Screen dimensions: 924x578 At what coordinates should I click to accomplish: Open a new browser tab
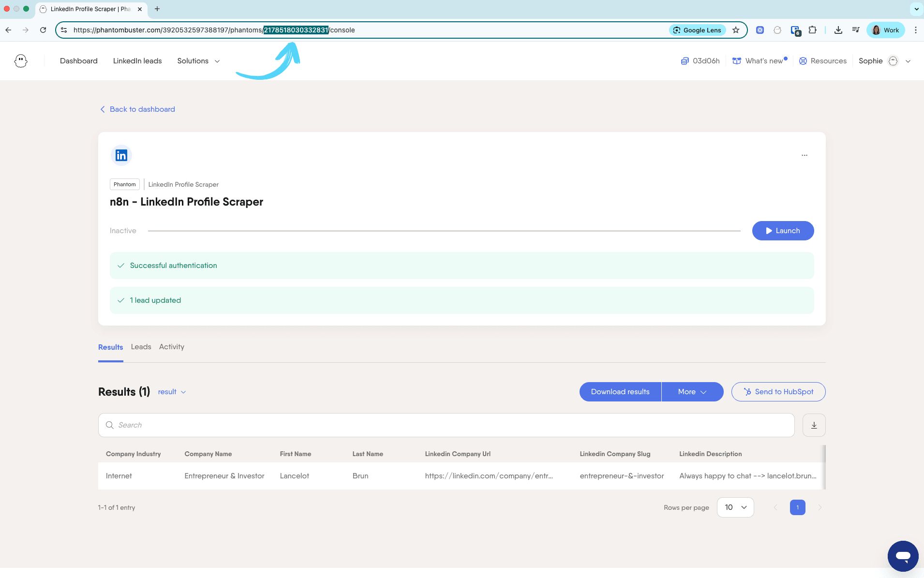[157, 9]
